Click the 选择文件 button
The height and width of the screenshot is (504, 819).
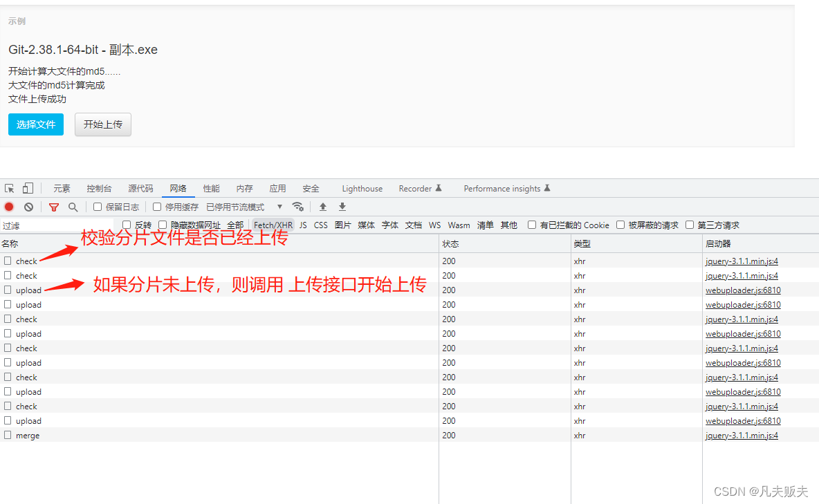(x=36, y=124)
